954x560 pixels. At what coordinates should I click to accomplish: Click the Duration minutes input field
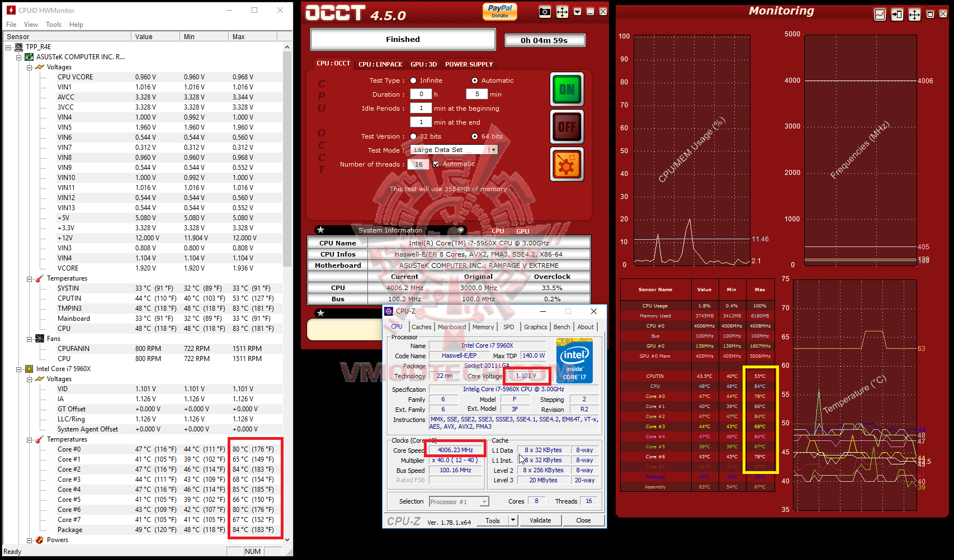(x=477, y=94)
